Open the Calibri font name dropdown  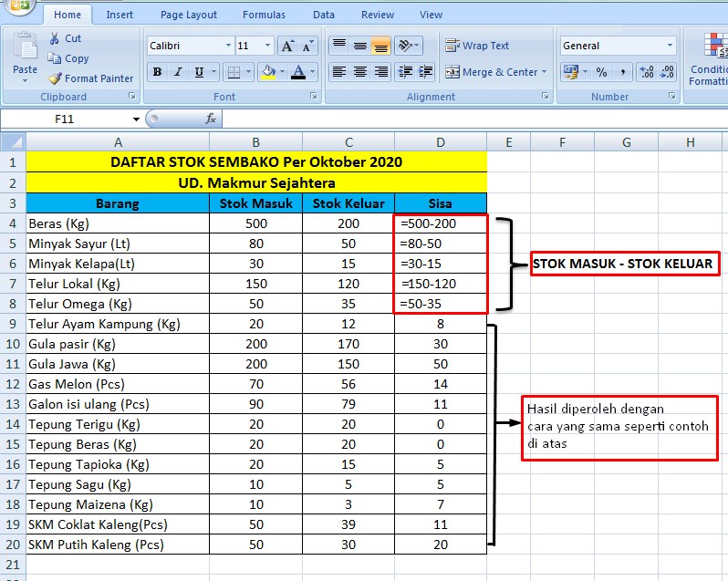tap(227, 46)
